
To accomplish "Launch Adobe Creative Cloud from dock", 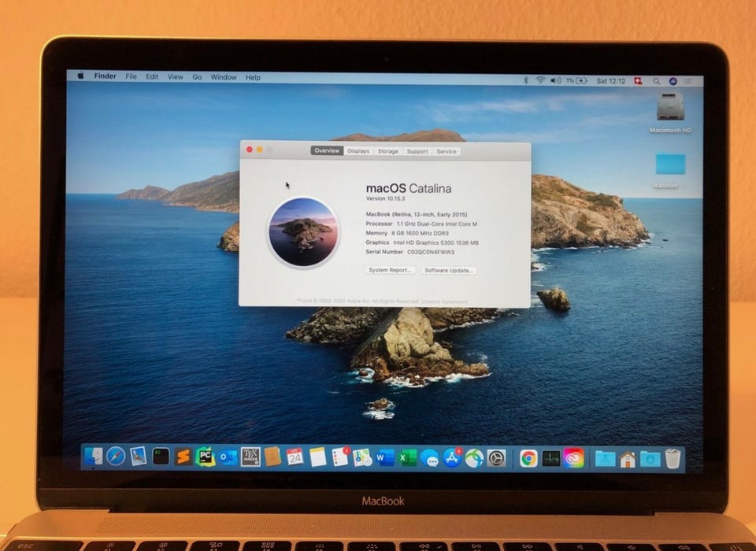I will pos(573,458).
